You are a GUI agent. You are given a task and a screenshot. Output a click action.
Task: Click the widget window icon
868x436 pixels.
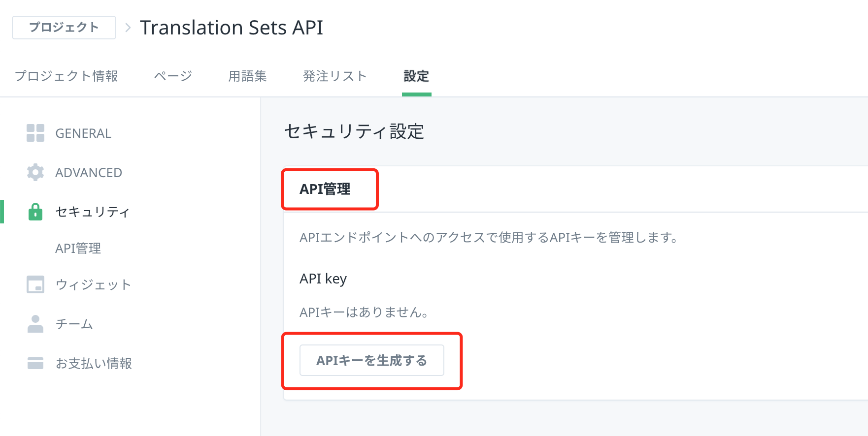35,284
